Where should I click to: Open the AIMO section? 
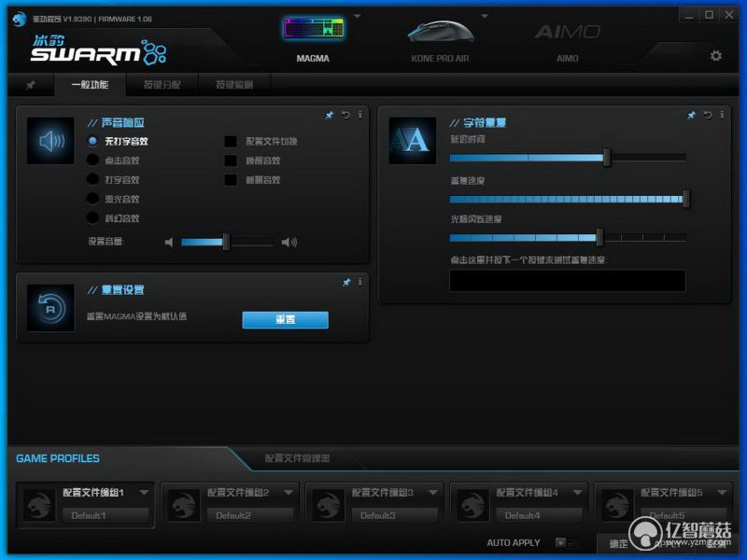pos(567,32)
